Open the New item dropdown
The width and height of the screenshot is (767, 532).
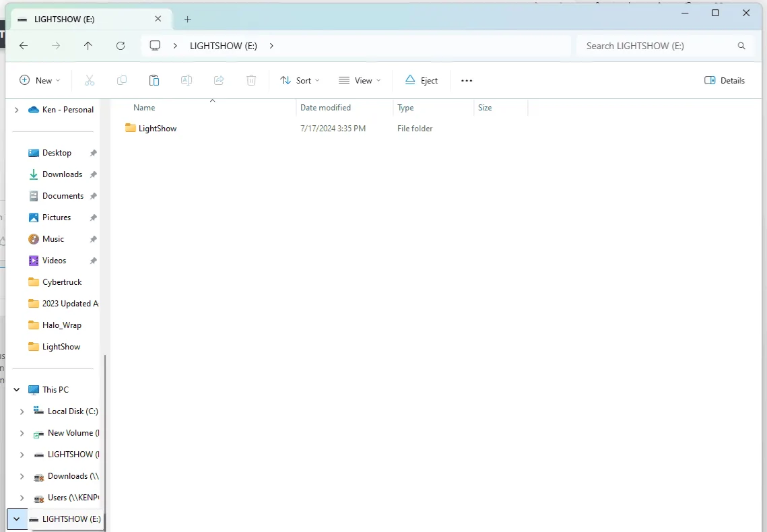click(x=40, y=80)
